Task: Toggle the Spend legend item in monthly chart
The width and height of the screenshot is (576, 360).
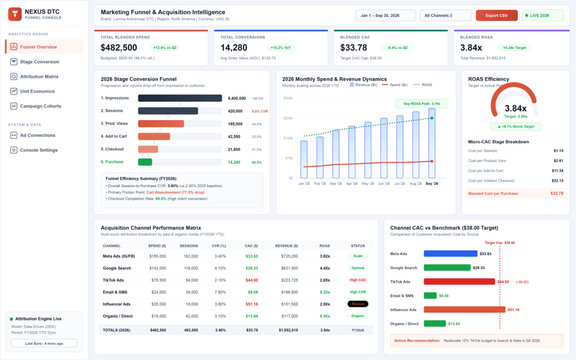Action: pyautogui.click(x=395, y=84)
